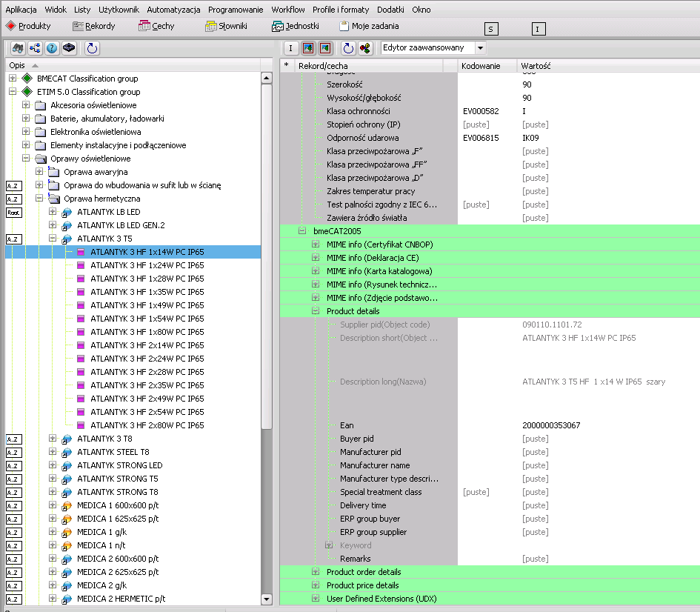Open help via the question mark icon
The image size is (700, 612).
click(52, 47)
